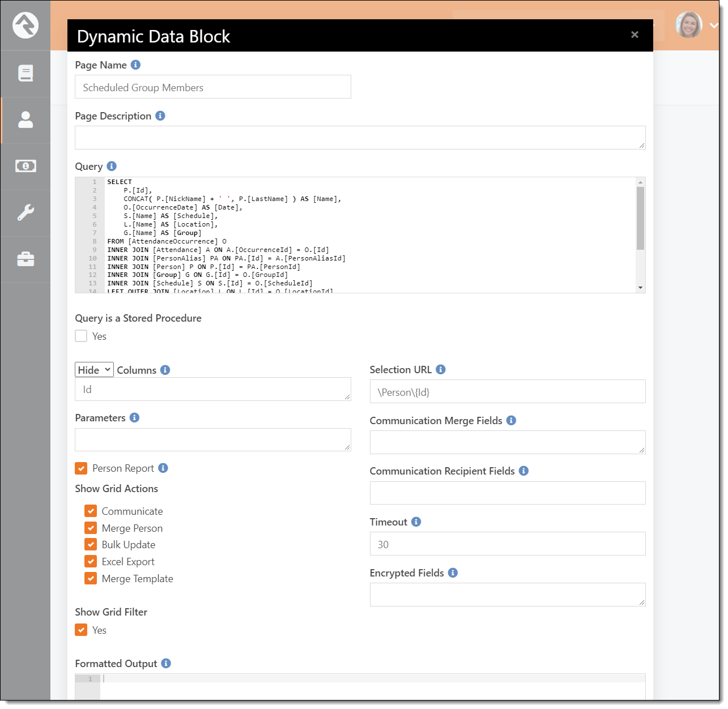Image resolution: width=728 pixels, height=709 pixels.
Task: Click the Encrypted Fields text area
Action: click(x=508, y=595)
